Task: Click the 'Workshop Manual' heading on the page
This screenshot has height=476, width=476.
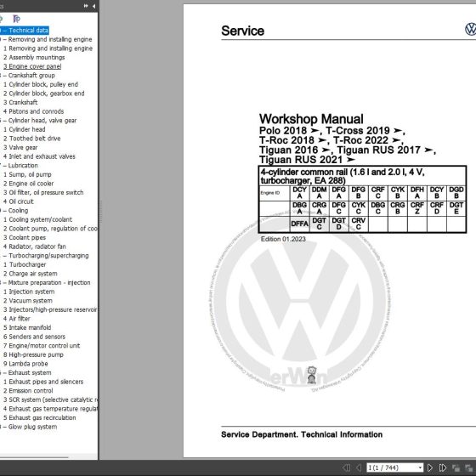Action: pyautogui.click(x=311, y=119)
